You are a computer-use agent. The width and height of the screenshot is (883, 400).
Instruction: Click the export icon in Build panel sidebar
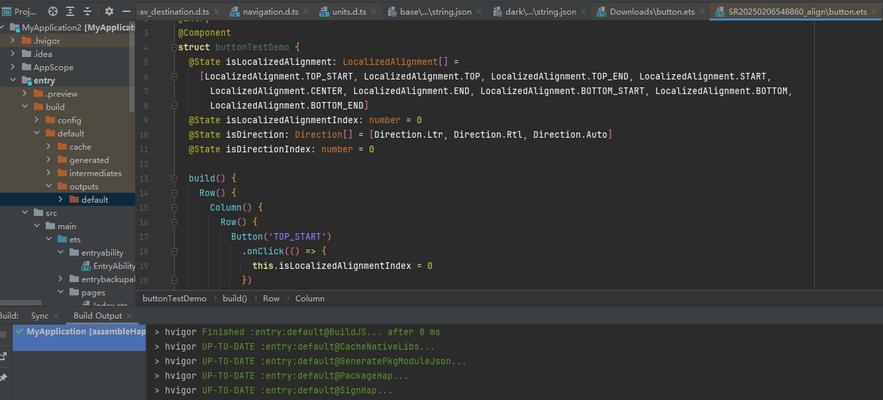point(3,355)
